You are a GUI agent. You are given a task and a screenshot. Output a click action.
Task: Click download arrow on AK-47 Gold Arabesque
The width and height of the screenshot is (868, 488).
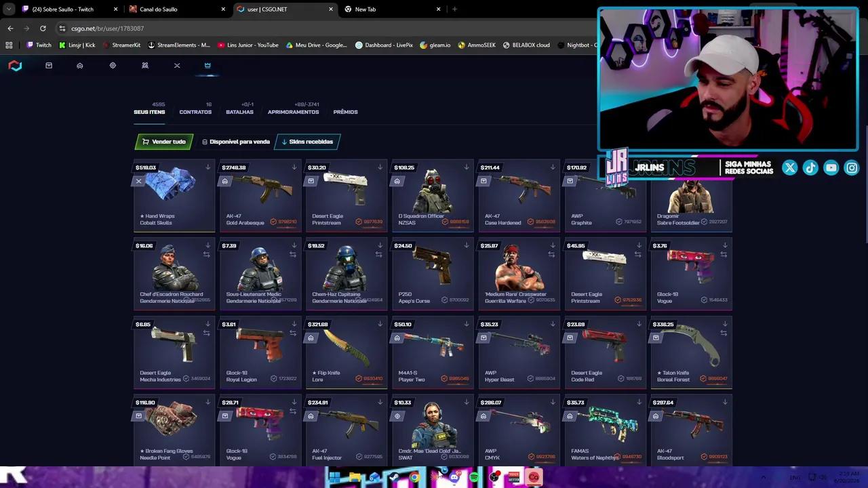tap(294, 167)
